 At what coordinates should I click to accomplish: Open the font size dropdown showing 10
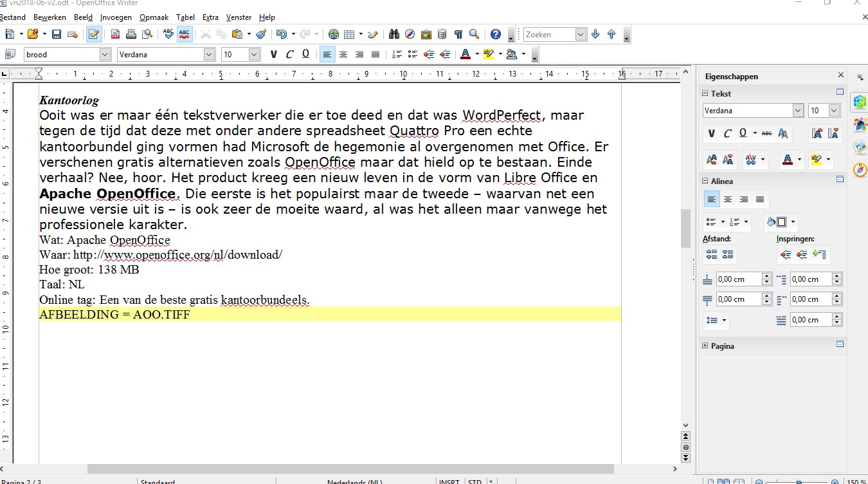pyautogui.click(x=253, y=54)
